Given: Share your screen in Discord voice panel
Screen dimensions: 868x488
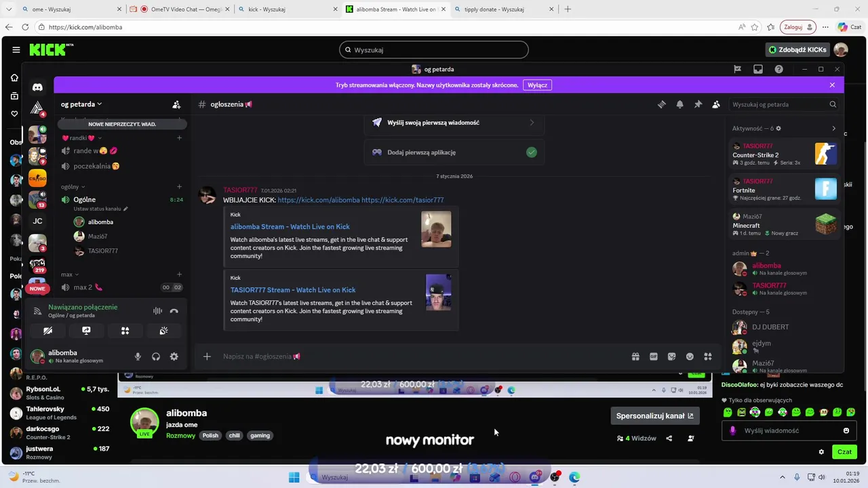Looking at the screenshot, I should (x=86, y=331).
